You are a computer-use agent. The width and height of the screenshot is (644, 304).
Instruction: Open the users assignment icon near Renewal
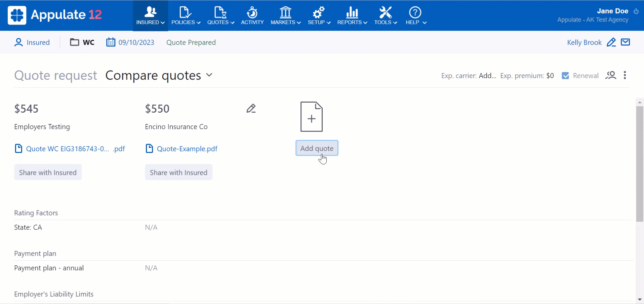(611, 75)
